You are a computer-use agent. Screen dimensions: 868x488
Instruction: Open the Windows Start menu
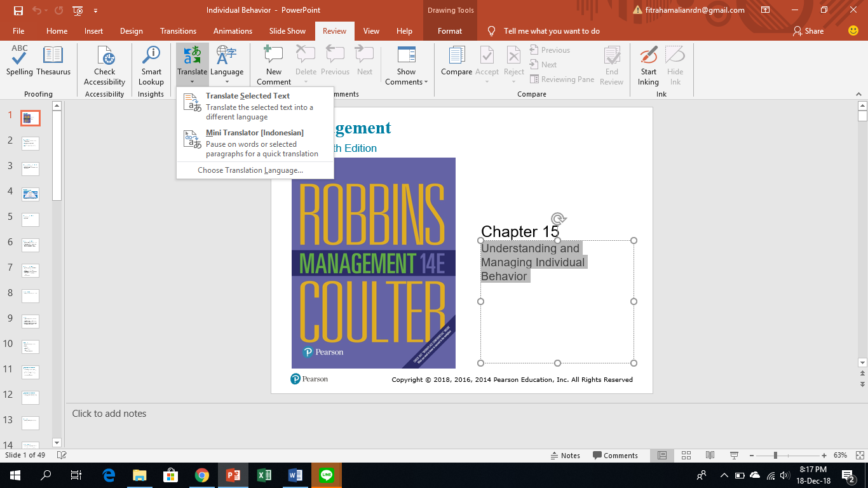[15, 475]
